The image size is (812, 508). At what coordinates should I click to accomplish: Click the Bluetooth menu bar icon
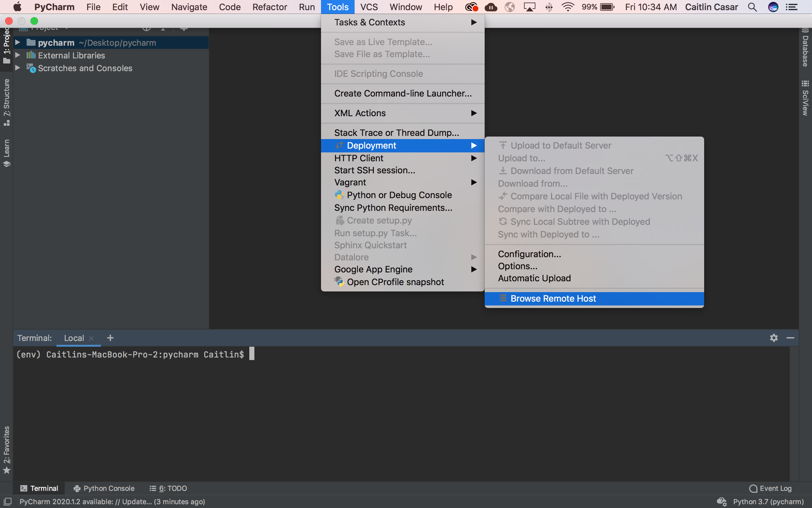pos(549,7)
